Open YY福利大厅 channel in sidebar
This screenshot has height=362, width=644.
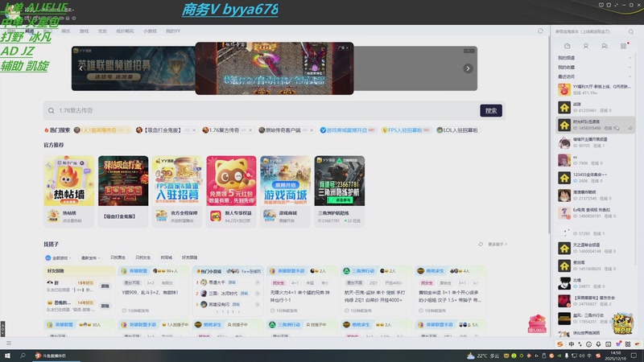(x=595, y=89)
